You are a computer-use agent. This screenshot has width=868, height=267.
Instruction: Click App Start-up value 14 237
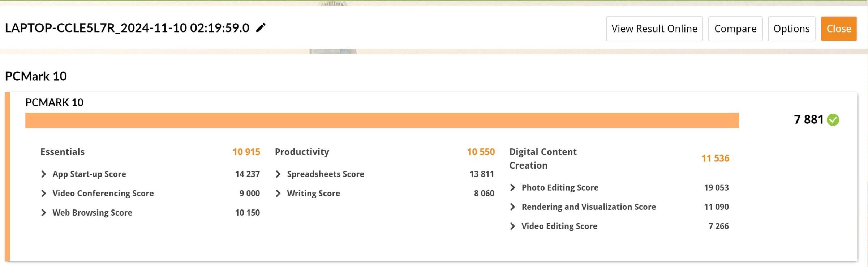pyautogui.click(x=248, y=174)
